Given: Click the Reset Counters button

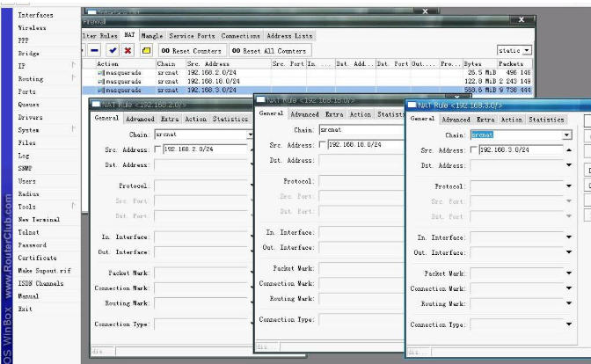Looking at the screenshot, I should point(193,51).
